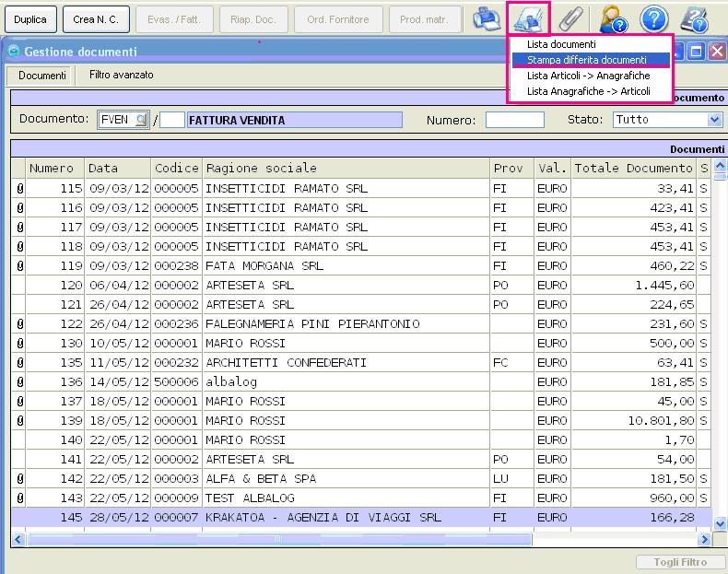The image size is (728, 574).
Task: Click document number 140 cell
Action: [x=54, y=439]
